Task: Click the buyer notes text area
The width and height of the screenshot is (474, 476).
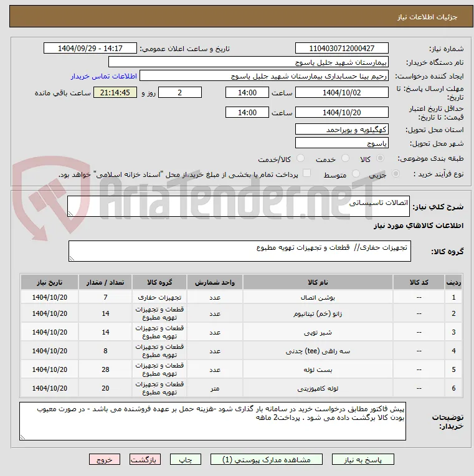Action: point(213,421)
